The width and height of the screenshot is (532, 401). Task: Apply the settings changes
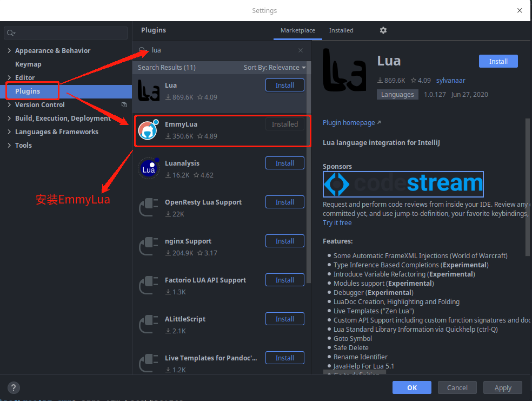[x=502, y=387]
